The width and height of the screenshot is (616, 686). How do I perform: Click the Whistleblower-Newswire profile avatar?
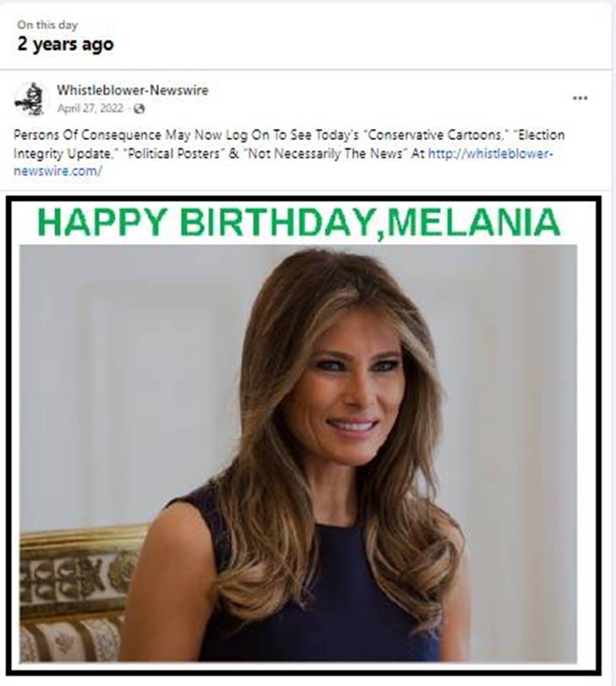[30, 99]
